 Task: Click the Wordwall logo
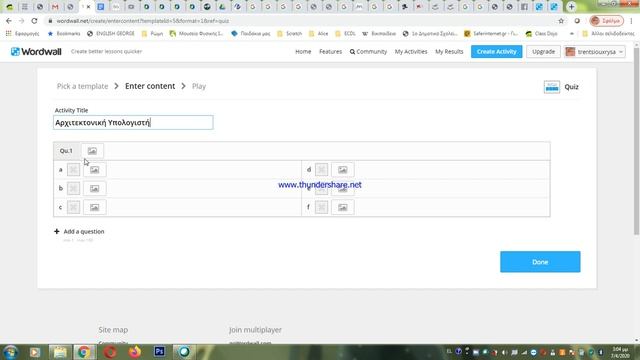36,51
